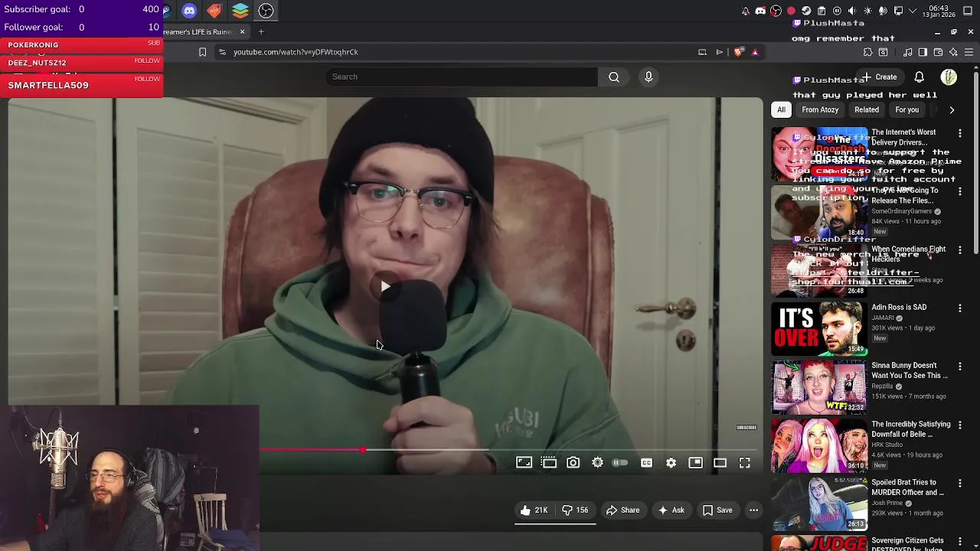Enable theater mode in player
This screenshot has height=551, width=980.
[x=720, y=462]
